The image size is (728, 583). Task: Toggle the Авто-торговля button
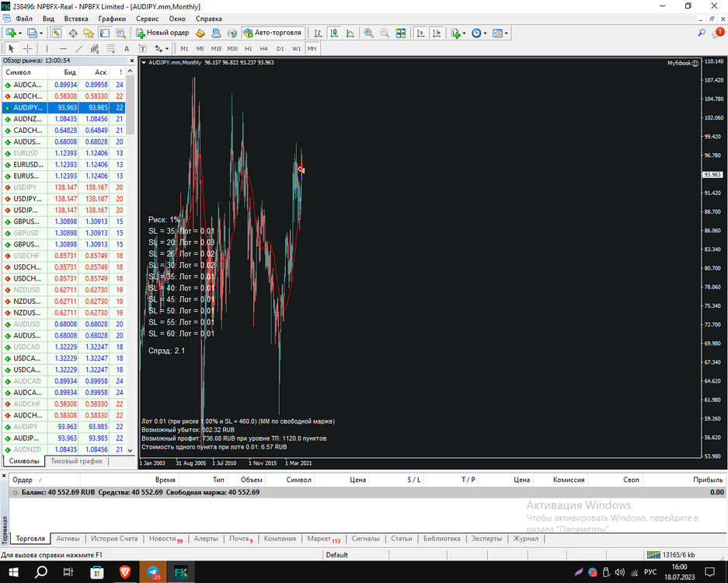273,33
